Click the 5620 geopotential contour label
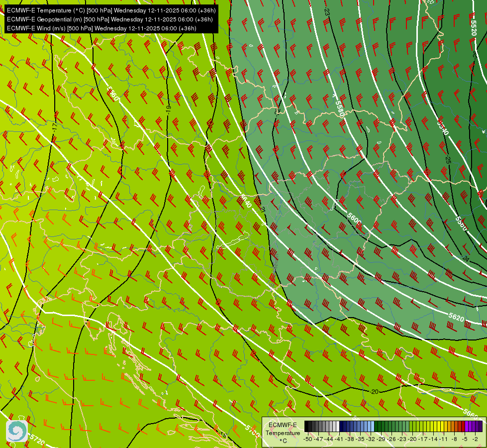 tap(456, 317)
